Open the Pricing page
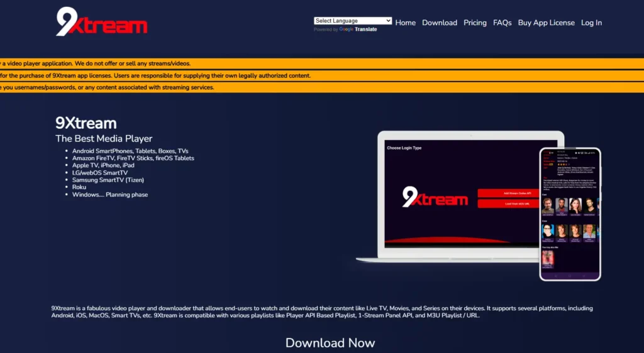Image resolution: width=644 pixels, height=353 pixels. [x=475, y=23]
